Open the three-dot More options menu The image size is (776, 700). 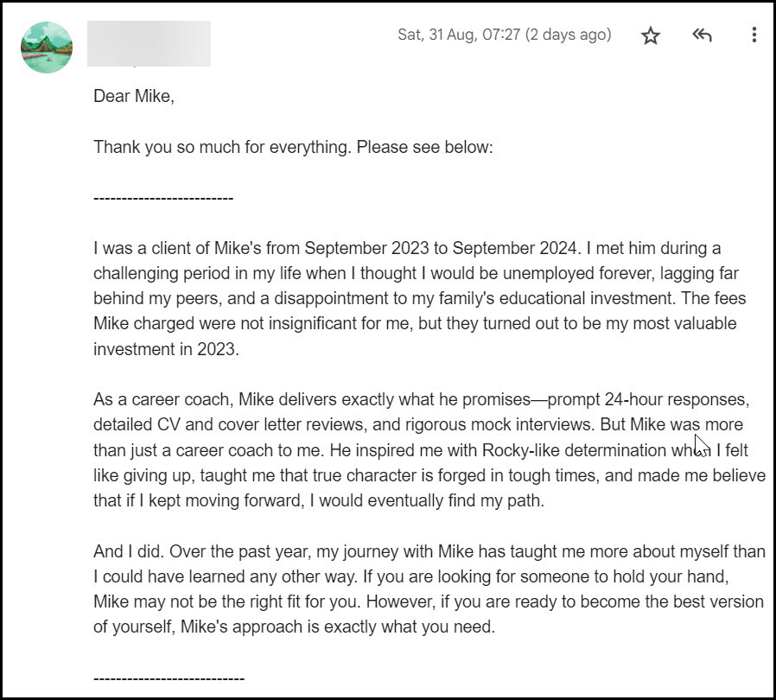(x=754, y=35)
